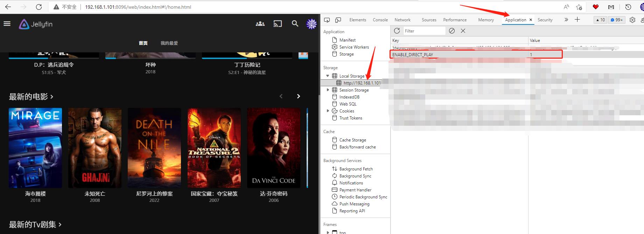The height and width of the screenshot is (234, 644).
Task: Open the MIRAGE movie poster
Action: click(x=35, y=148)
